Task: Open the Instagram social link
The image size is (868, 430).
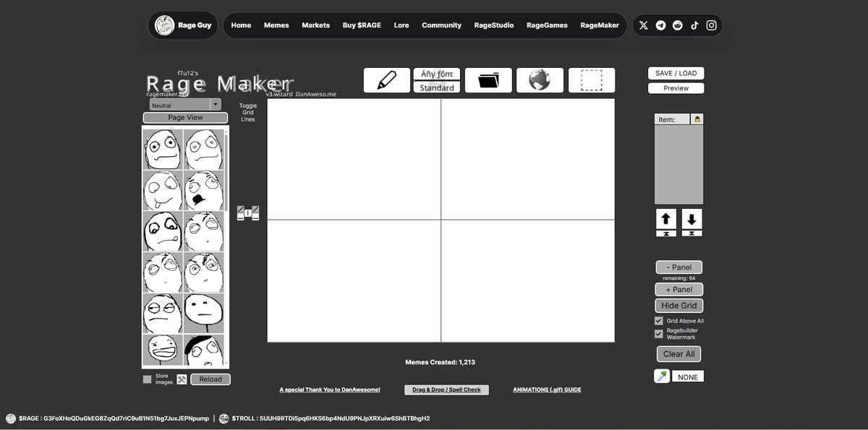Action: click(x=712, y=25)
